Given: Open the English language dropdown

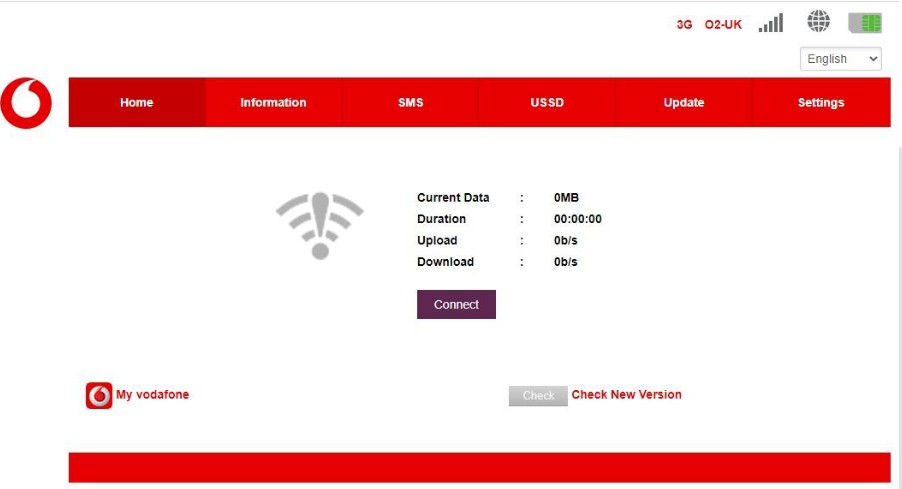Looking at the screenshot, I should [840, 59].
